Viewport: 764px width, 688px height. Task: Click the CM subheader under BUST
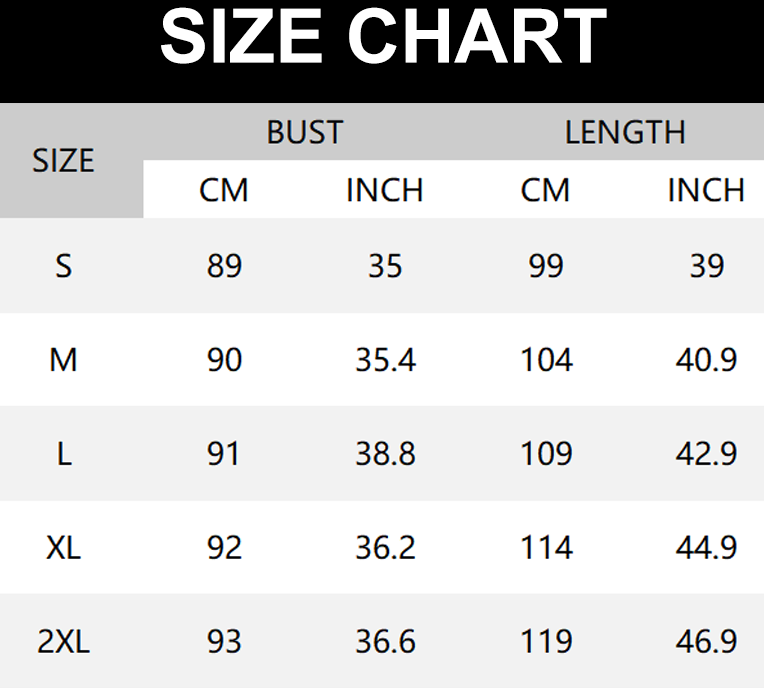click(224, 190)
